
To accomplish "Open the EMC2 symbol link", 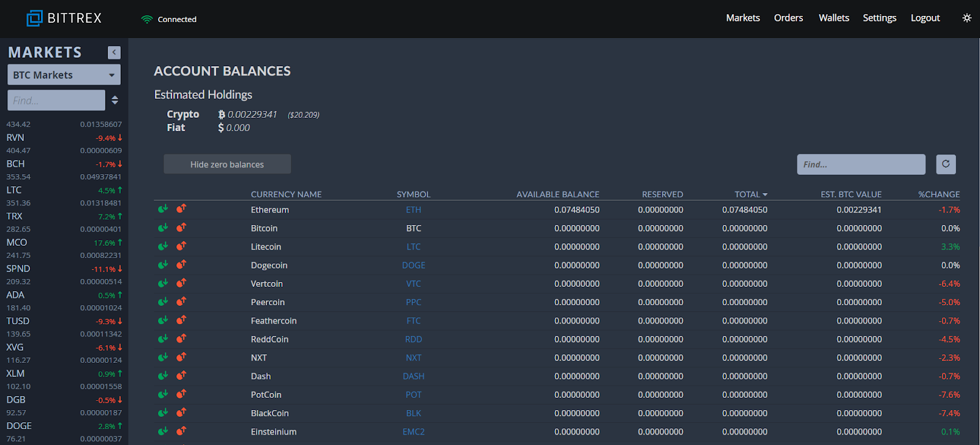I will click(413, 432).
